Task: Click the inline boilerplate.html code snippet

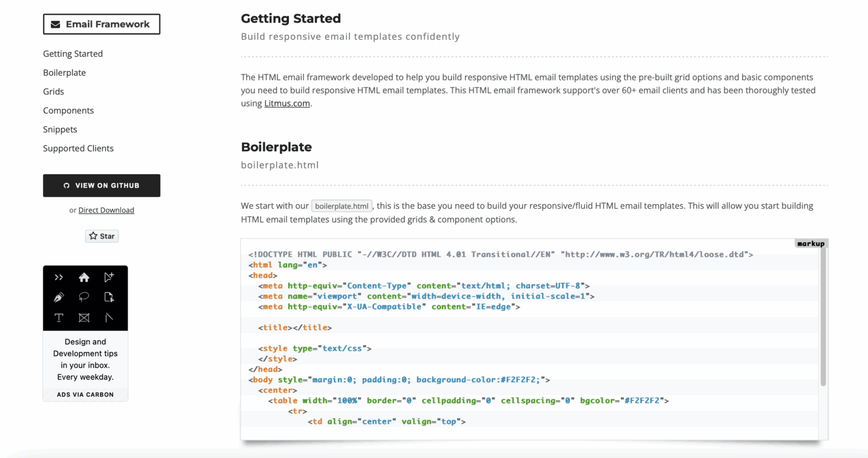Action: [x=341, y=206]
